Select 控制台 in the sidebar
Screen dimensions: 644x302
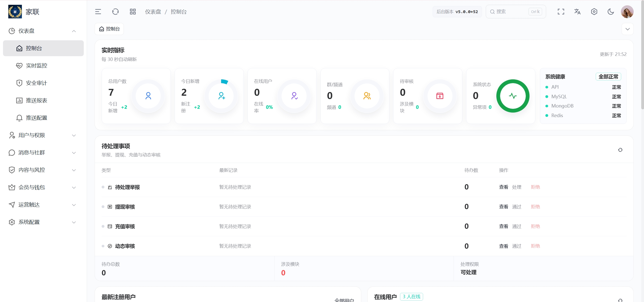[43, 48]
